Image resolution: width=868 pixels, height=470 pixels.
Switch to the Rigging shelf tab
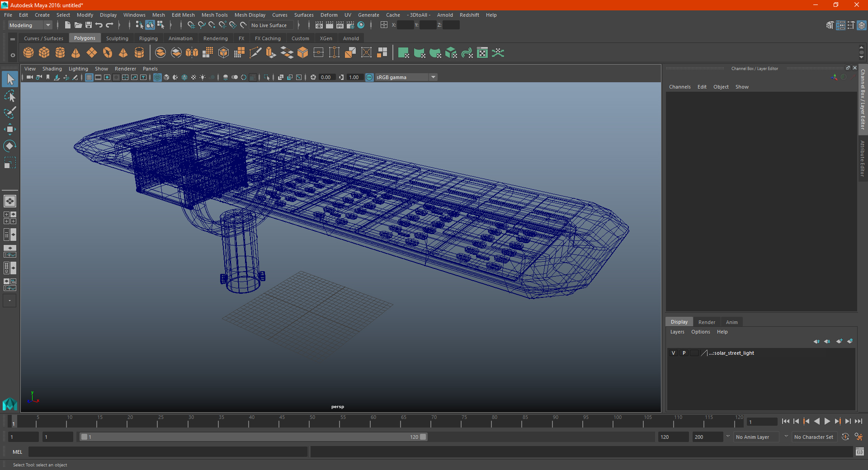point(148,38)
